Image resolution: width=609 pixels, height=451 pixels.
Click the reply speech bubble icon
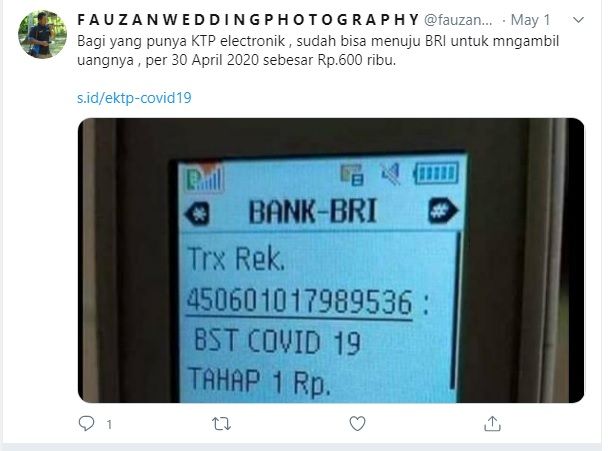[x=86, y=423]
